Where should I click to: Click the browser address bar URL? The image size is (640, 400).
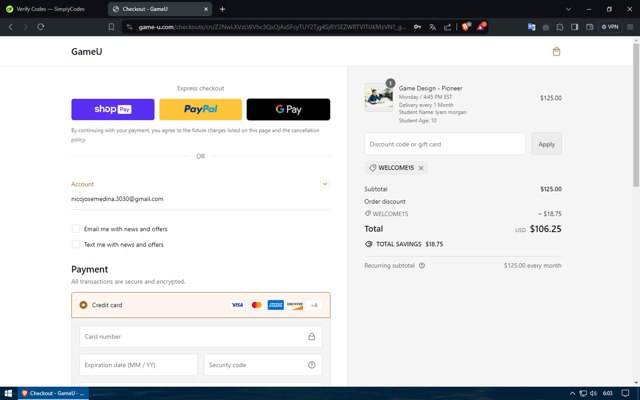point(272,27)
